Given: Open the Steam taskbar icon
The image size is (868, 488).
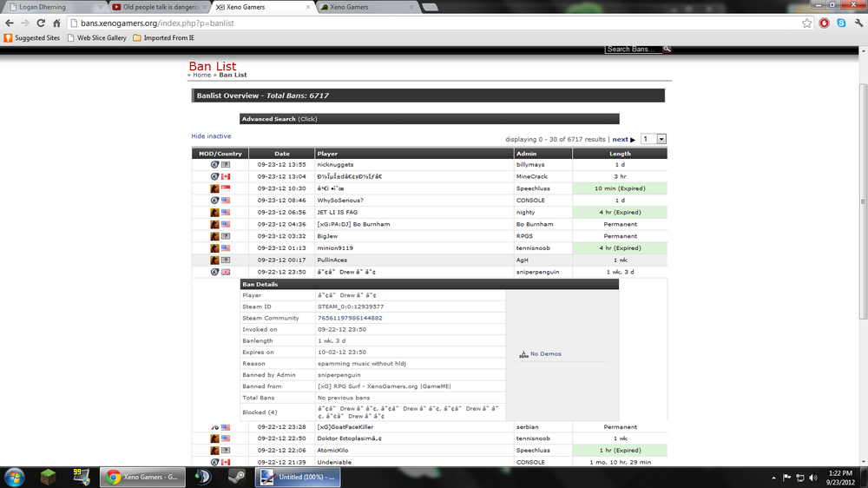Looking at the screenshot, I should 237,477.
